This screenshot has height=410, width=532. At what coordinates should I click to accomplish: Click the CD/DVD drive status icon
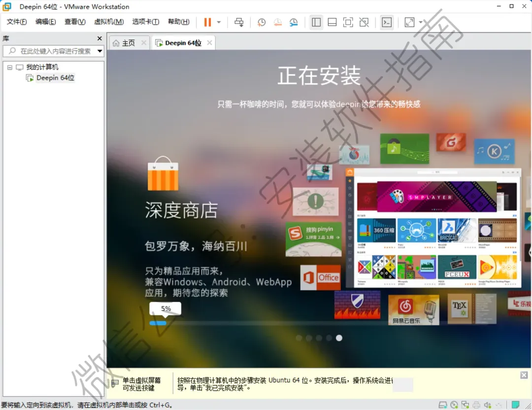coord(454,405)
